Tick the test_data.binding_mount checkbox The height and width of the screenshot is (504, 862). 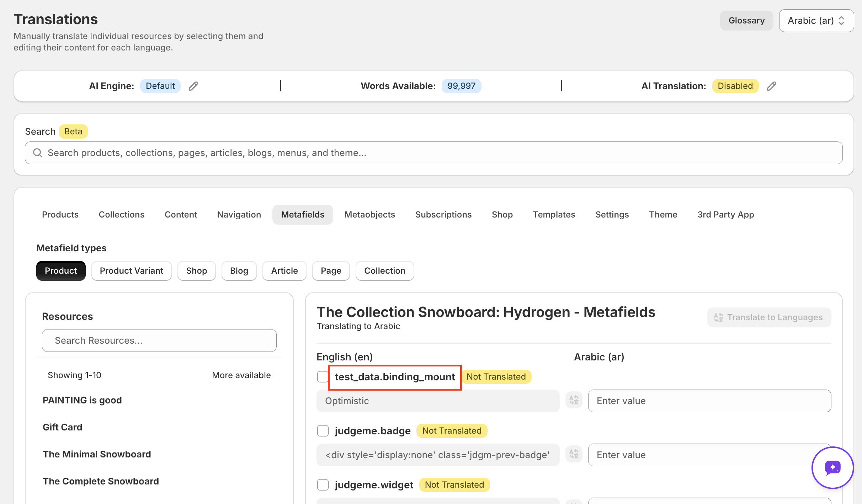pos(323,377)
